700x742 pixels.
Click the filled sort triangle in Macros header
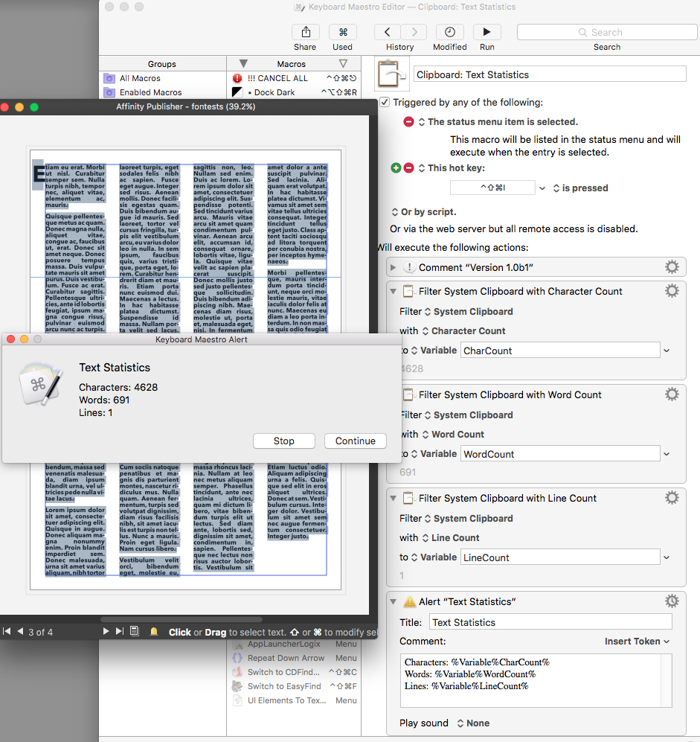[243, 63]
